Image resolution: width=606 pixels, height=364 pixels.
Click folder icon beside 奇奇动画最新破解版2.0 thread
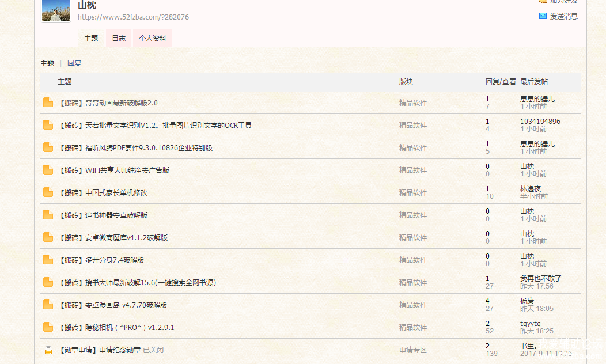click(48, 103)
